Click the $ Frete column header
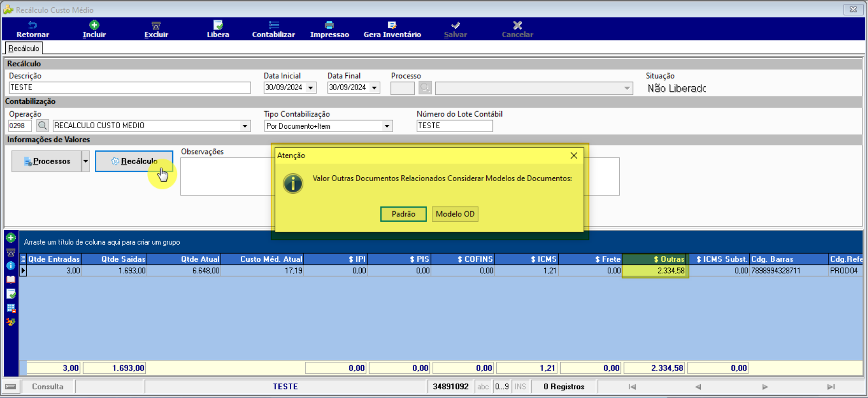This screenshot has width=868, height=398. point(591,259)
